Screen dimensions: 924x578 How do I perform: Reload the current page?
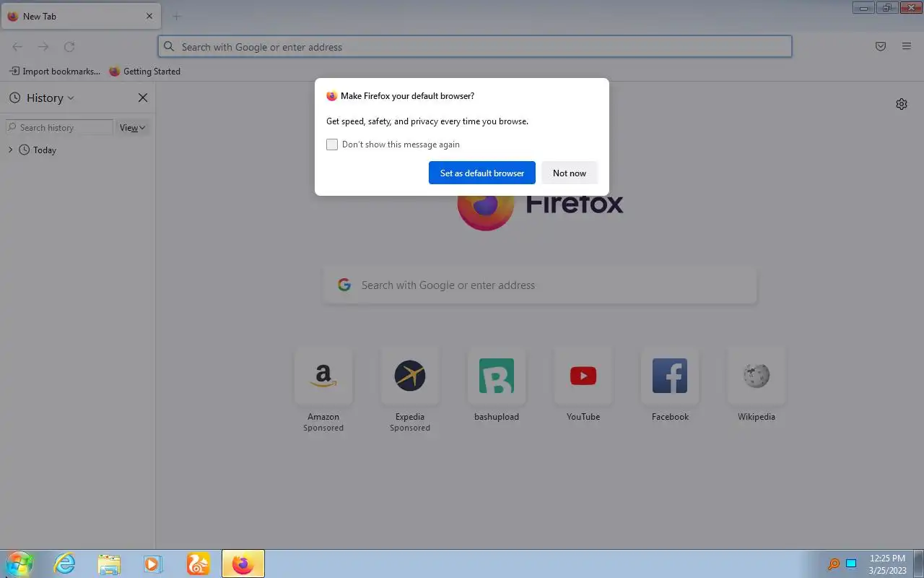[69, 46]
